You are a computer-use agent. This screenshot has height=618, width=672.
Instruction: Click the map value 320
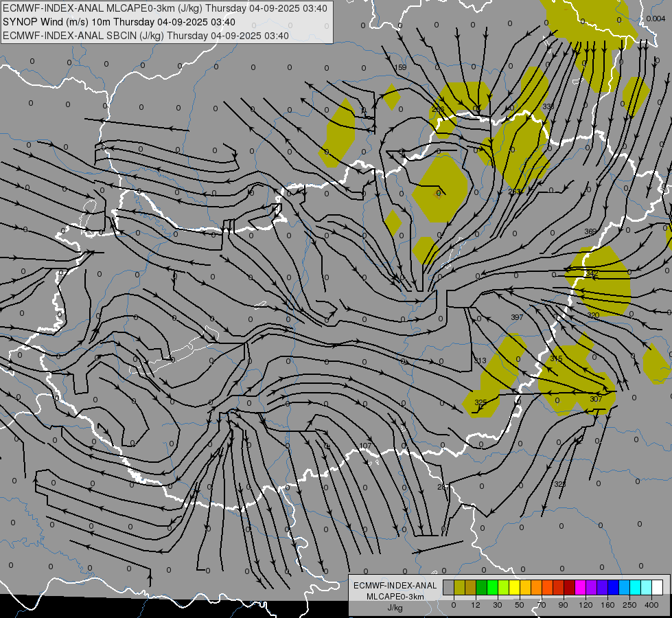[x=593, y=315]
